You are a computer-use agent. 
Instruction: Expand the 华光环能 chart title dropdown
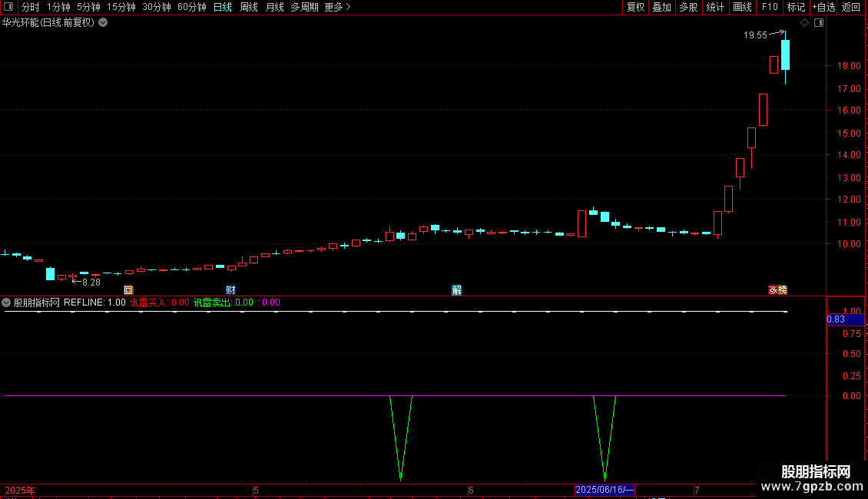103,23
